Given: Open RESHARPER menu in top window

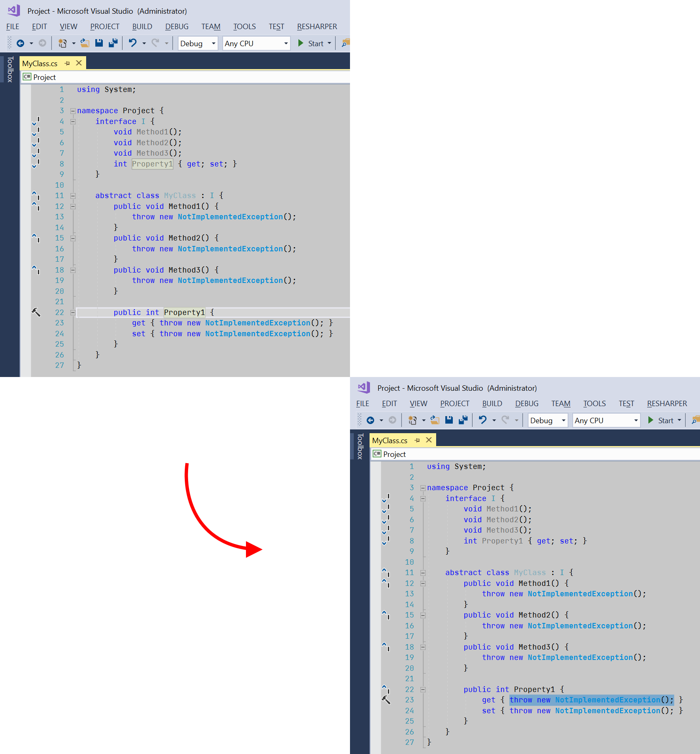Looking at the screenshot, I should point(317,26).
